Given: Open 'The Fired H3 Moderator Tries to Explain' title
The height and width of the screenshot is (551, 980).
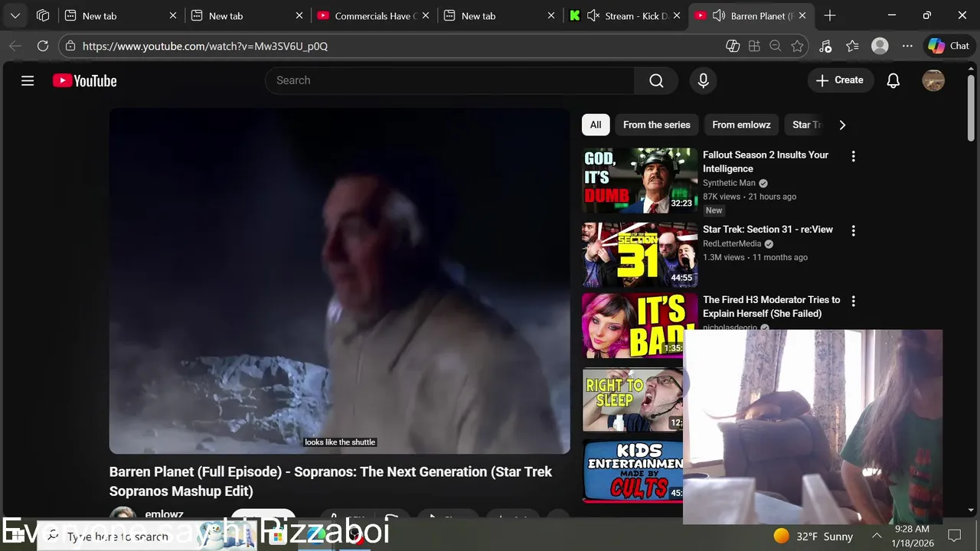Looking at the screenshot, I should click(x=772, y=307).
